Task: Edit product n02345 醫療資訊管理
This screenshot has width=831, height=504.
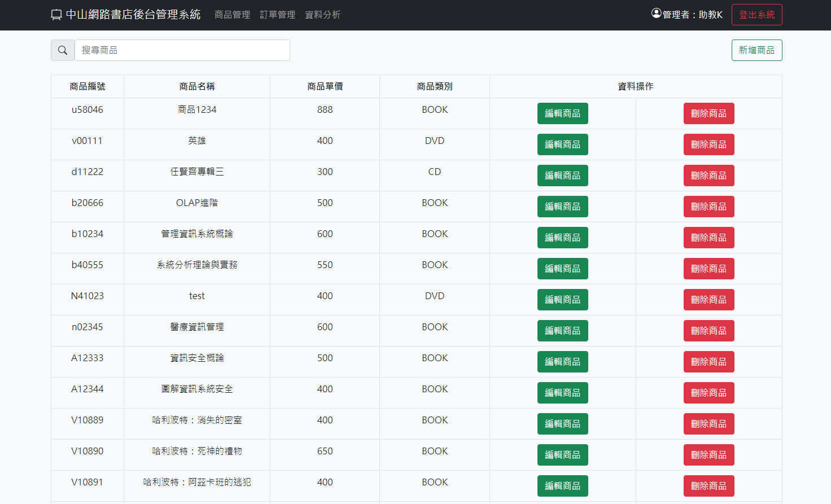Action: tap(562, 331)
